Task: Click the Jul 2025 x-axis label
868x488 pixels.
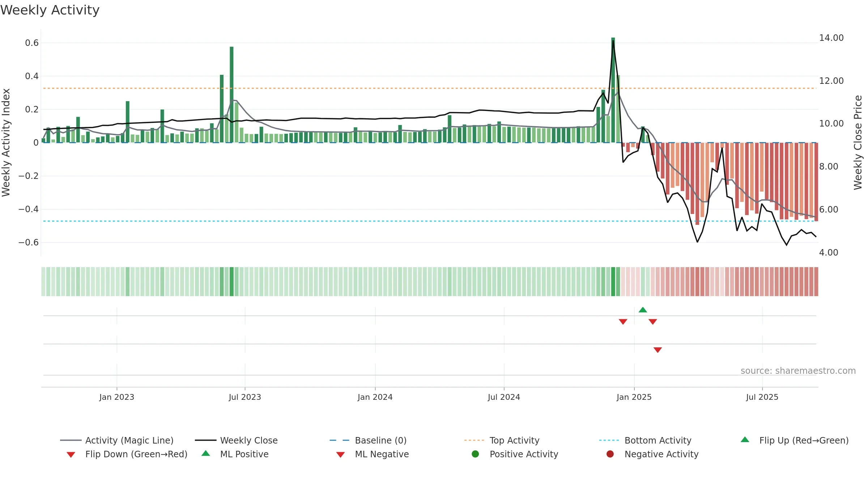Action: 762,397
